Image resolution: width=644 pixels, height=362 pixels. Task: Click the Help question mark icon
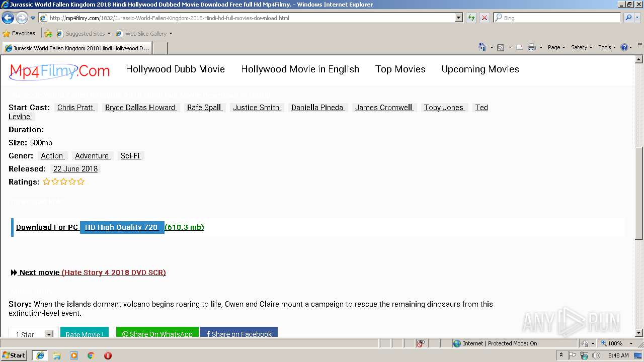pyautogui.click(x=624, y=47)
